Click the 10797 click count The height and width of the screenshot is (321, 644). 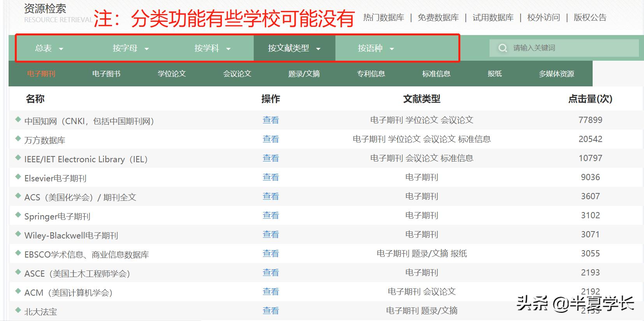590,158
